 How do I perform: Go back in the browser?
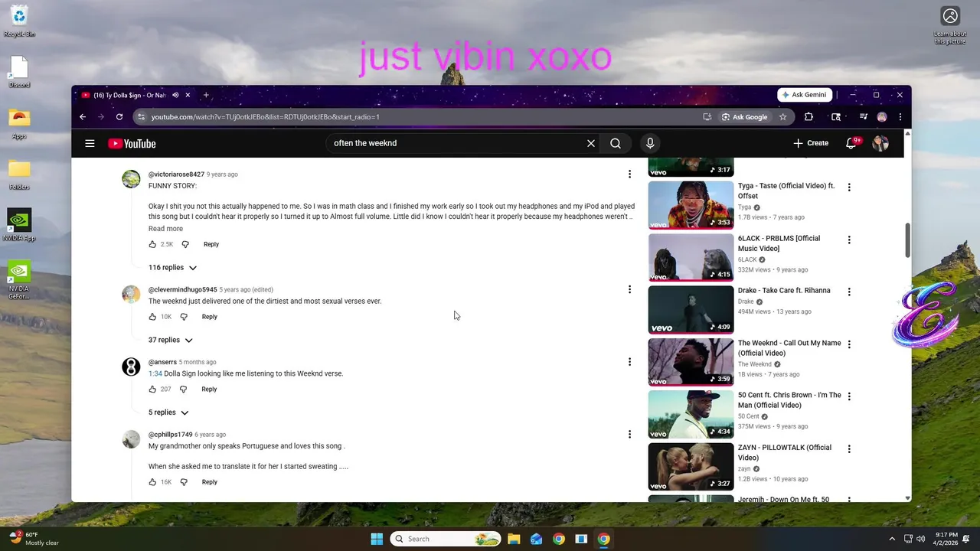click(x=83, y=117)
